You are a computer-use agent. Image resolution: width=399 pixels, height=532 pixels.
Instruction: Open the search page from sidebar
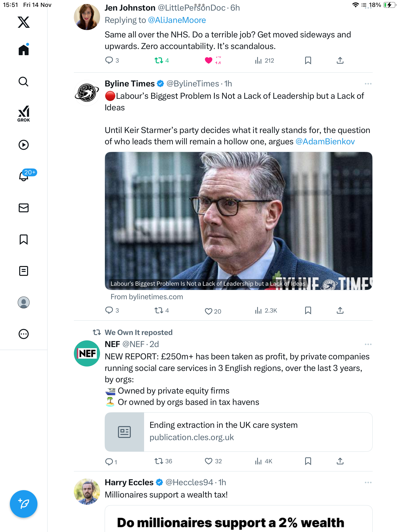(x=24, y=82)
